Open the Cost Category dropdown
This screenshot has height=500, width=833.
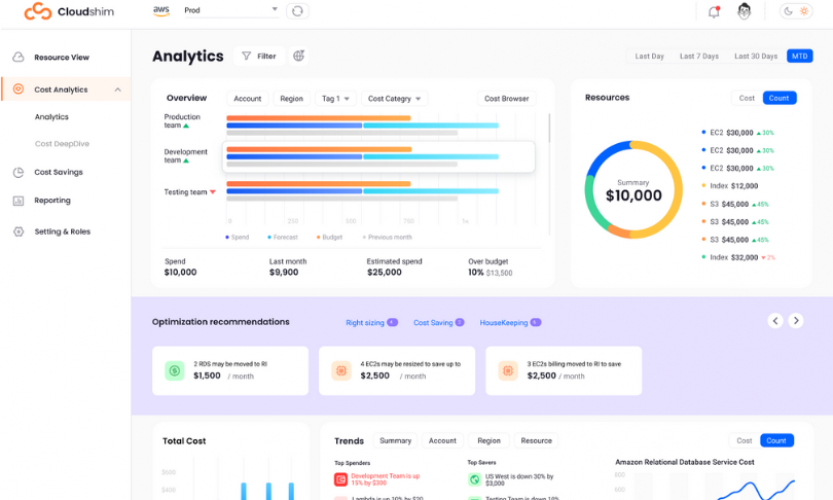[394, 98]
